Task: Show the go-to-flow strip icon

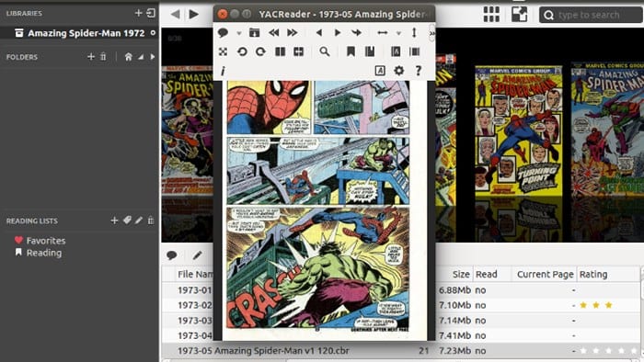Action: 414,51
